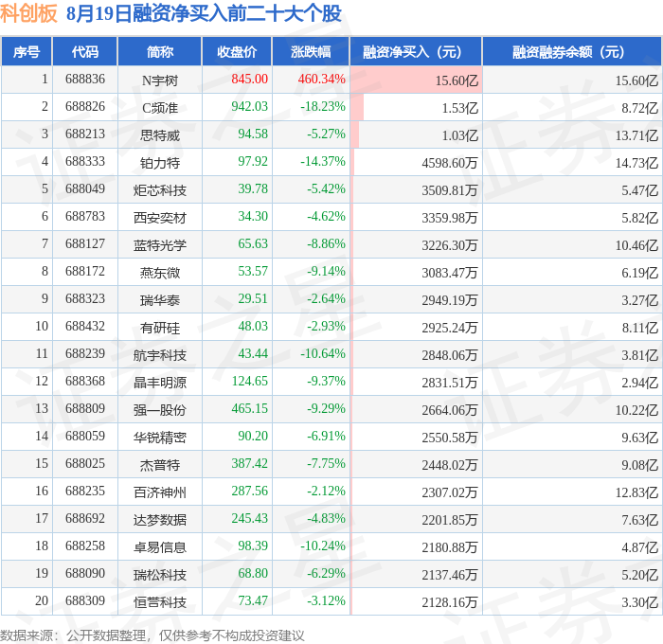Select the 达梦数据 stock name
The image size is (663, 644).
tap(160, 520)
